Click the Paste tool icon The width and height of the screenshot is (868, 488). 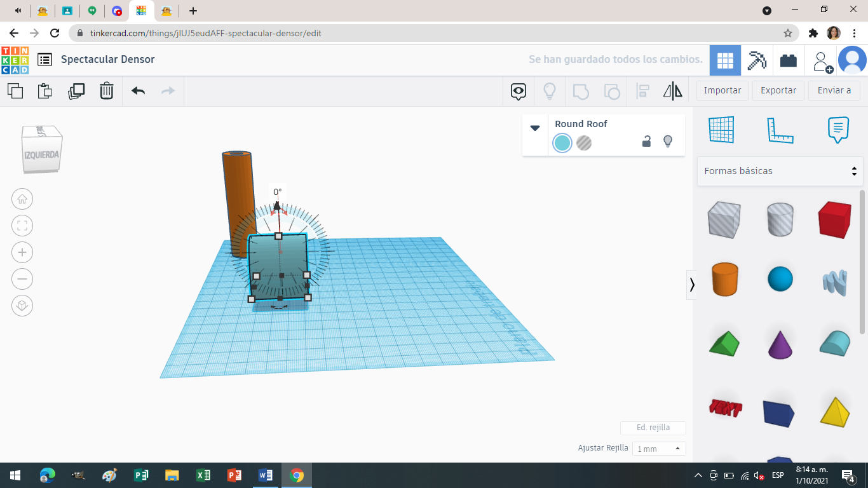click(45, 91)
